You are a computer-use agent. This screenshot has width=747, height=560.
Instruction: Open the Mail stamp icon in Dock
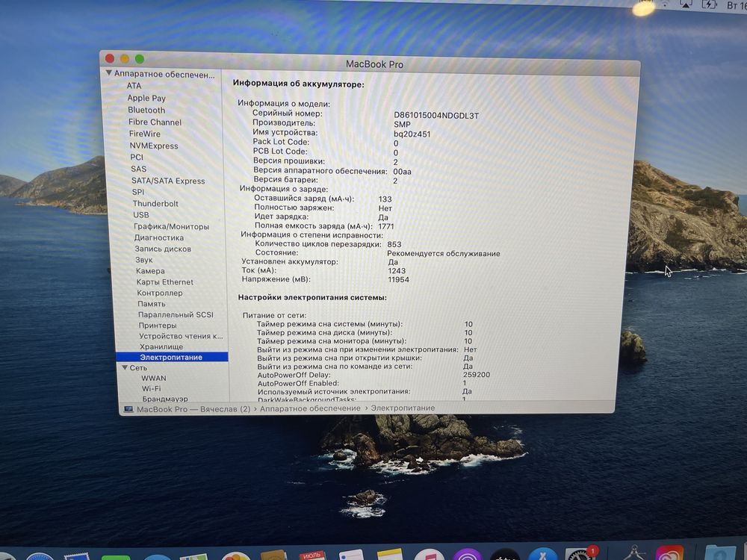click(77, 556)
